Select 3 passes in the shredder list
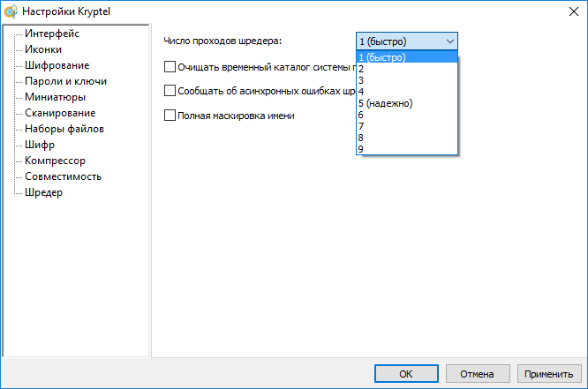 [x=361, y=80]
